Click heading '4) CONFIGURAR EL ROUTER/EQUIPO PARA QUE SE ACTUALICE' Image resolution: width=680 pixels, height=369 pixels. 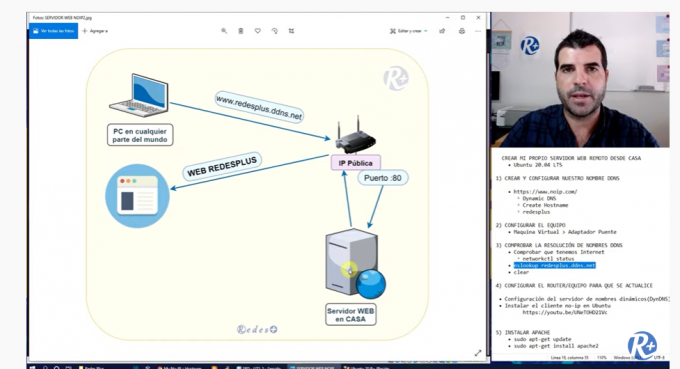click(574, 286)
